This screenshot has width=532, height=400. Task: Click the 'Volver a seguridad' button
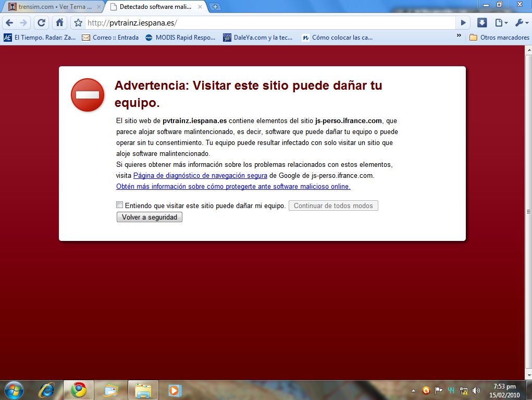click(150, 217)
